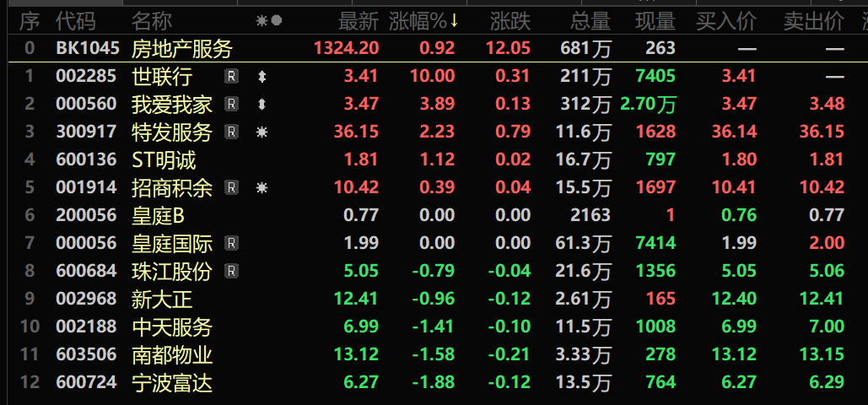The image size is (868, 405).
Task: Sort by 涨幅% column with arrow
Action: (423, 21)
